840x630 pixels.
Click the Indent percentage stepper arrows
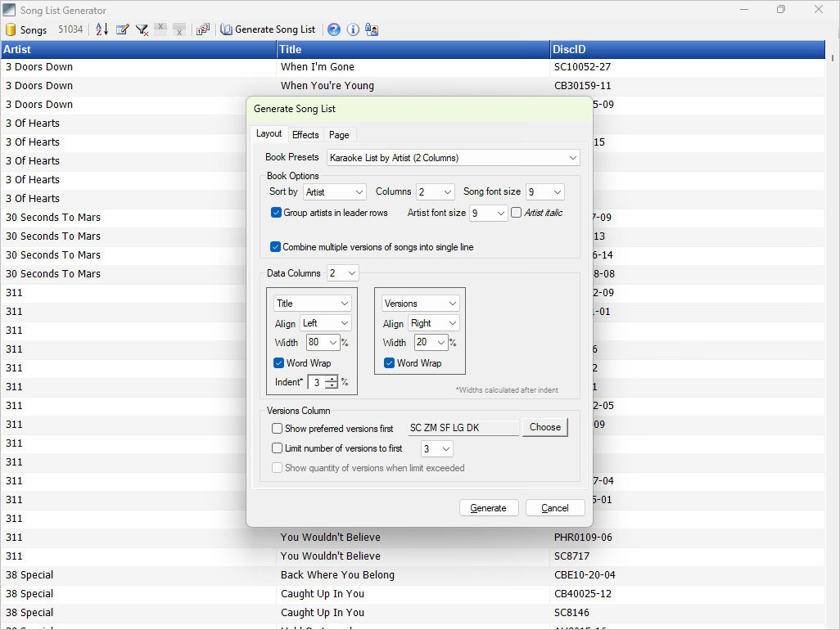(x=332, y=382)
